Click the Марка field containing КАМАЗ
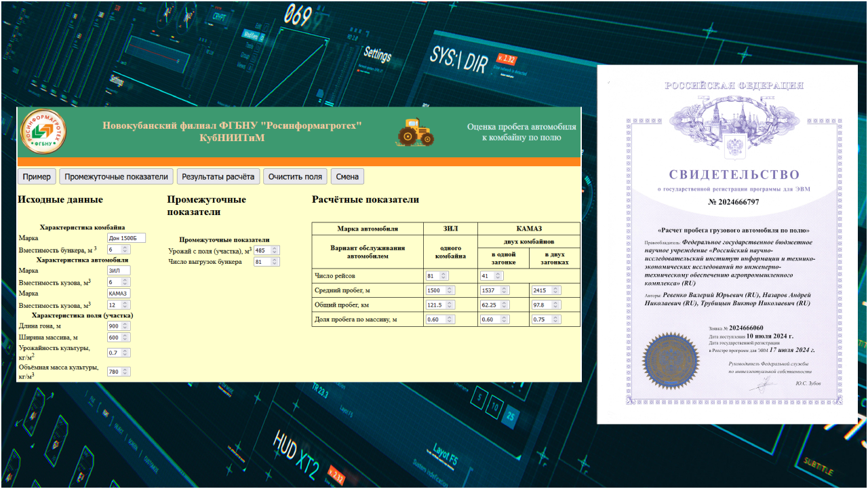The width and height of the screenshot is (868, 489). (119, 294)
